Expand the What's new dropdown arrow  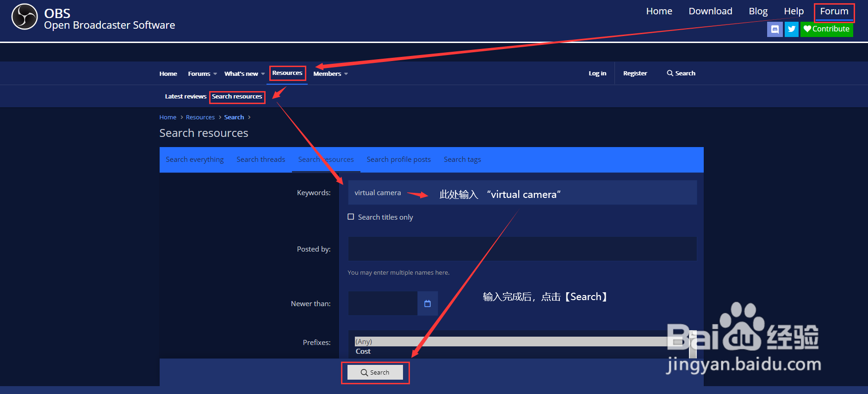click(x=263, y=74)
